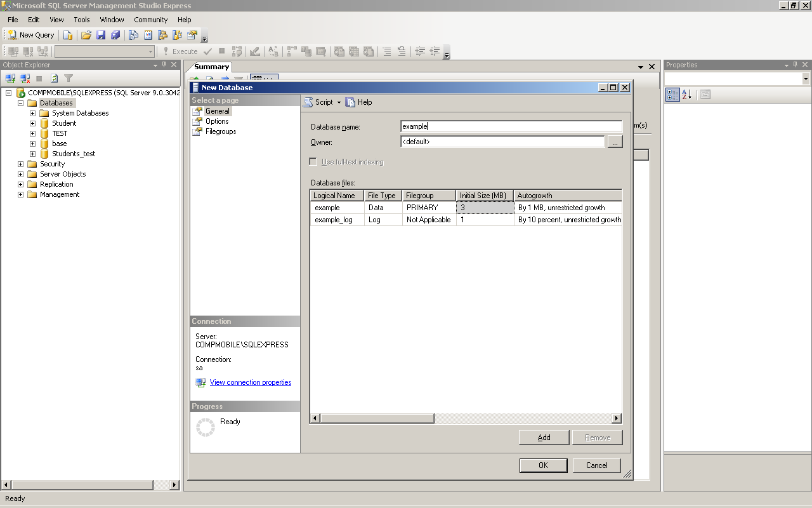
Task: Click the Script button in dialog toolbar
Action: coord(318,102)
